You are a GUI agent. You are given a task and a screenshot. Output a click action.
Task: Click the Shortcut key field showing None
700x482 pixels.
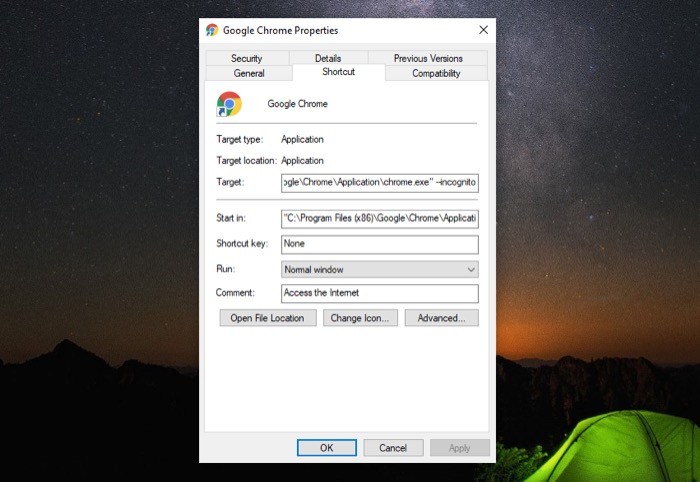coord(379,244)
